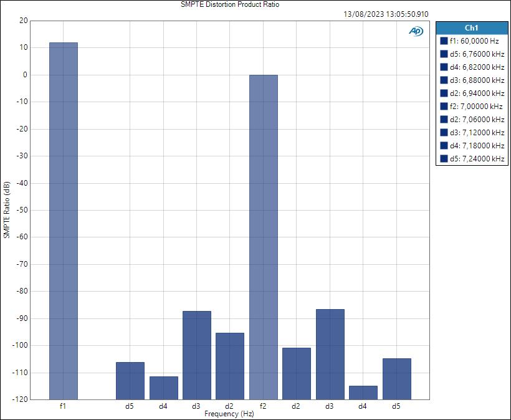Select legend entry f1: 60,0000 Hz
Screen dimensions: 511x420
click(x=472, y=41)
